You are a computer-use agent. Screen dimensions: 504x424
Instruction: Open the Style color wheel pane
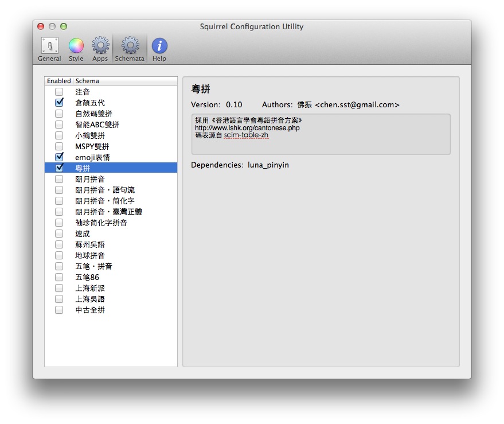coord(76,49)
